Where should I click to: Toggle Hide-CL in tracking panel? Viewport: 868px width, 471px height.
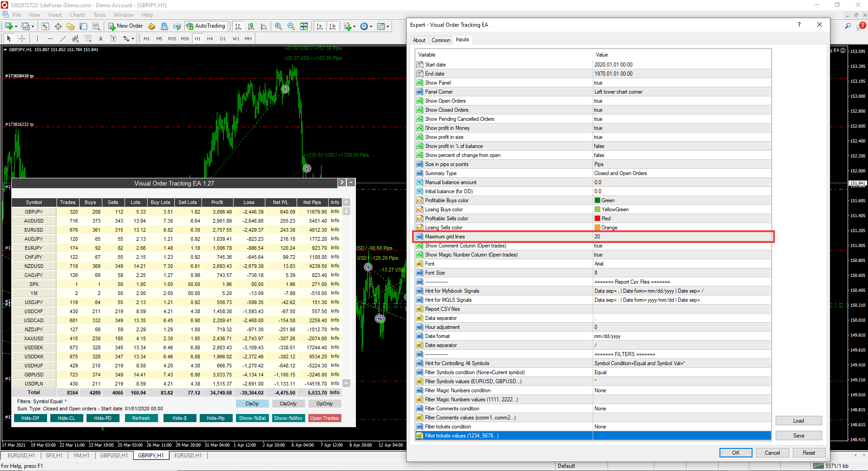click(x=67, y=418)
